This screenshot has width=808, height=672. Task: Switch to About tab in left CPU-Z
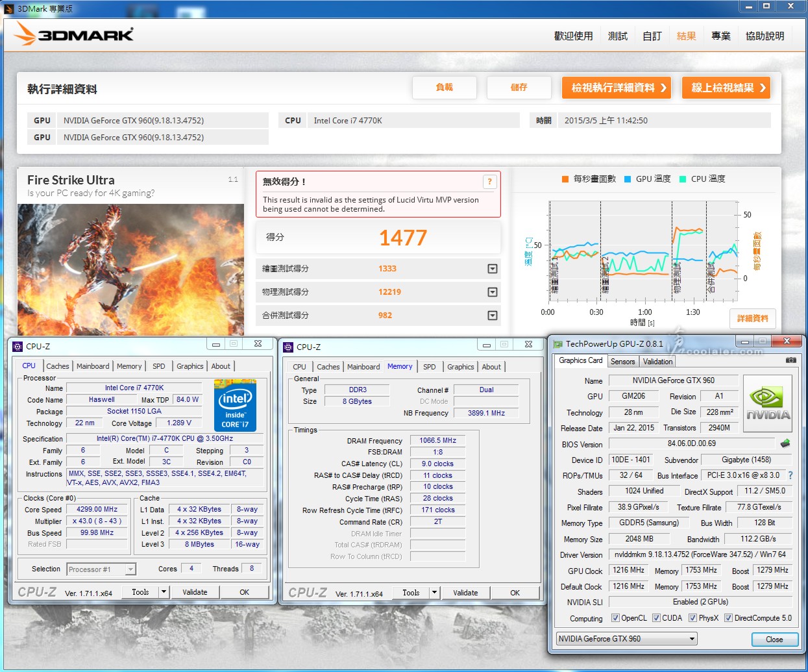[221, 366]
